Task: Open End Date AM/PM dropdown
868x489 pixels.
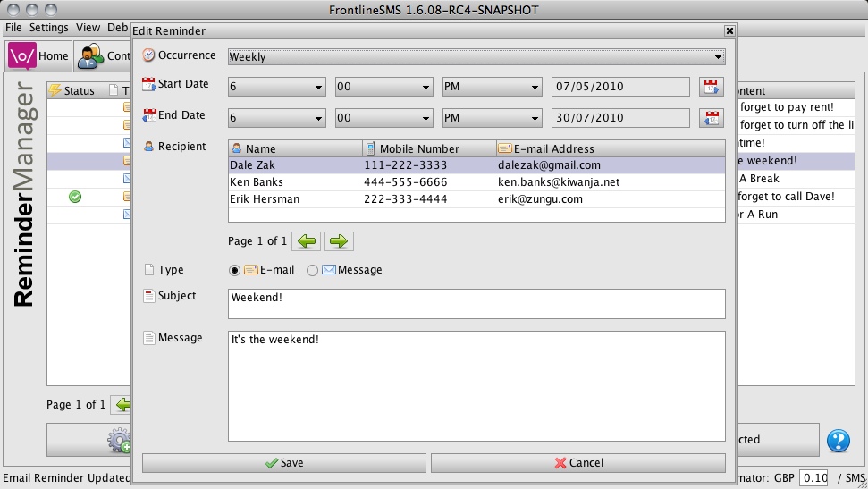Action: [491, 118]
